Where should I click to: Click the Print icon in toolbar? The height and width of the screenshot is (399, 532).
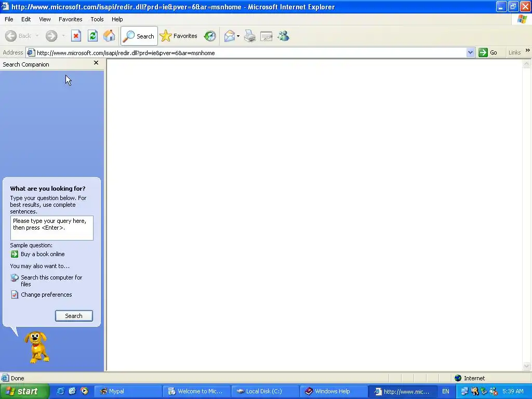[x=250, y=36]
